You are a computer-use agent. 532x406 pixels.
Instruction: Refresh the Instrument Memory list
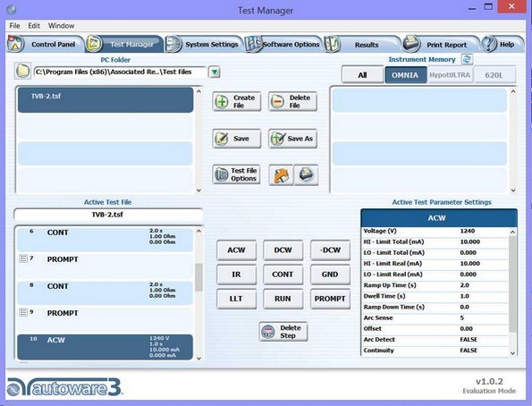(x=468, y=59)
